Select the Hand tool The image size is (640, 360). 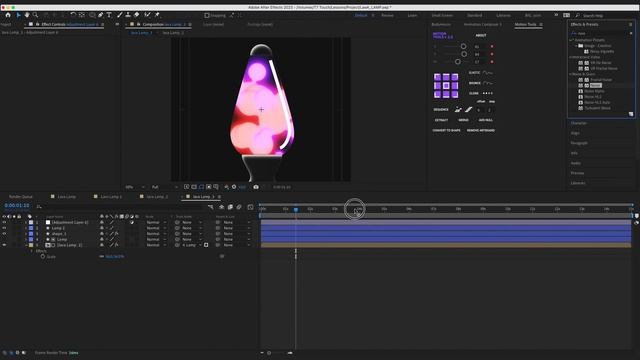pyautogui.click(x=27, y=15)
